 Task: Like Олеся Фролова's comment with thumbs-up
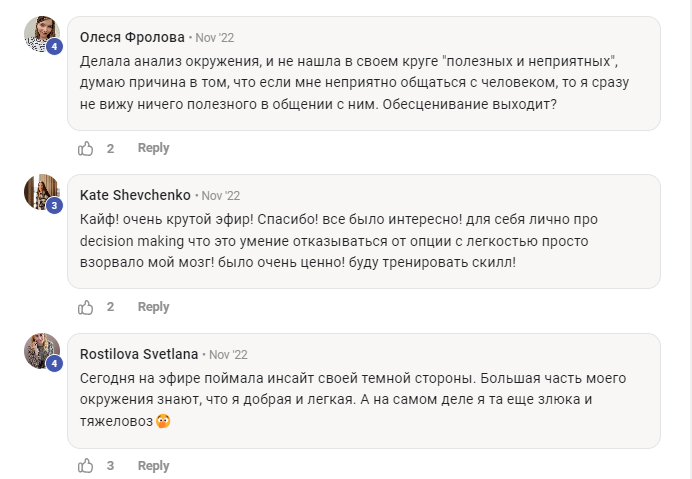point(86,148)
